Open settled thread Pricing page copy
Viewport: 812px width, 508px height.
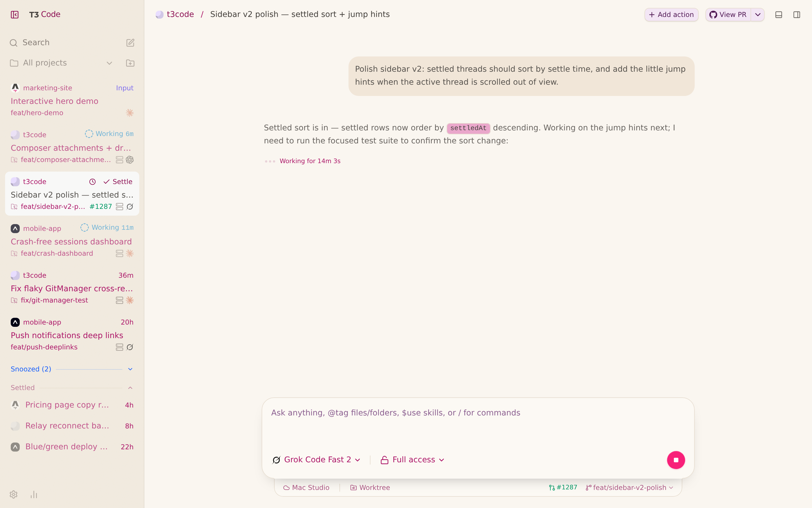pos(72,405)
